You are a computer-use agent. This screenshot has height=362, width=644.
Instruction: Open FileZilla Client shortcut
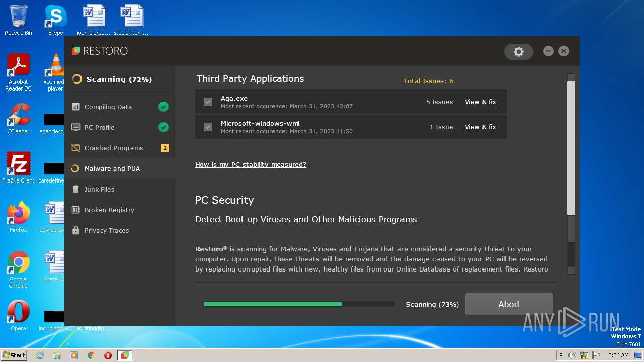pos(18,168)
